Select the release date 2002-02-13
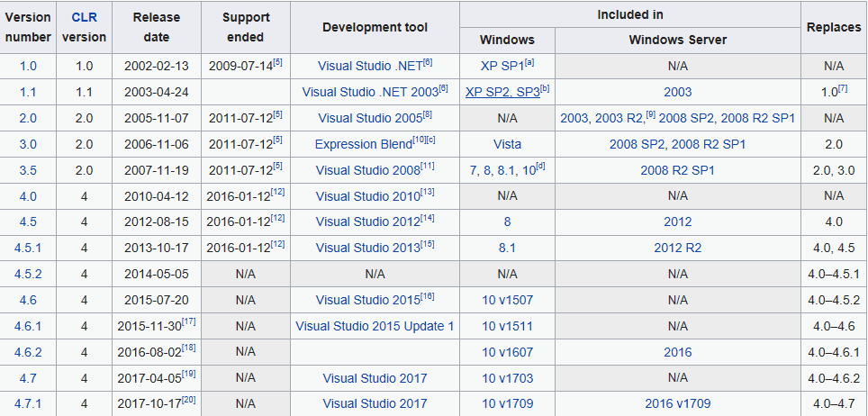This screenshot has width=868, height=416. (157, 66)
